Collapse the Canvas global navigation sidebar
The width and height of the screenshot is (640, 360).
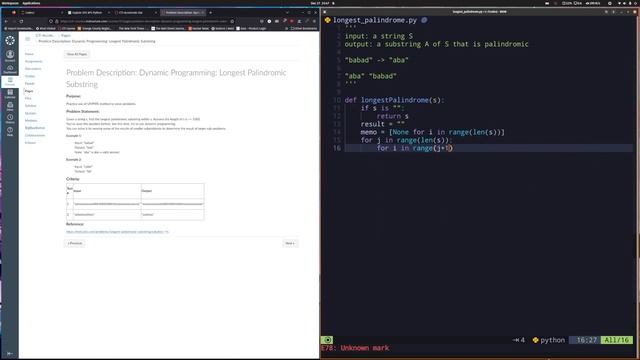pos(10,353)
